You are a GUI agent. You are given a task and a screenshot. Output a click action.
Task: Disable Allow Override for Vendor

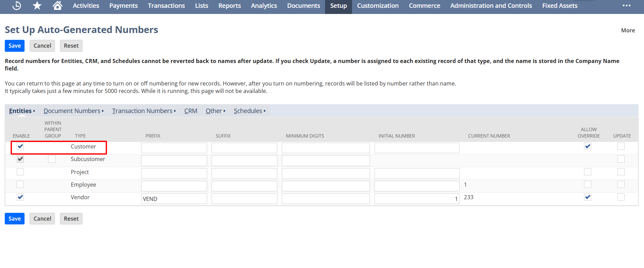pyautogui.click(x=587, y=197)
